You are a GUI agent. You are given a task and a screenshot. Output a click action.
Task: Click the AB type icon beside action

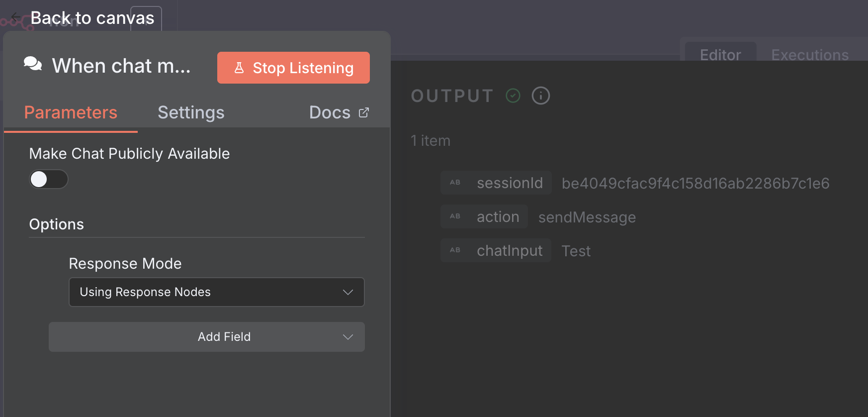coord(455,216)
